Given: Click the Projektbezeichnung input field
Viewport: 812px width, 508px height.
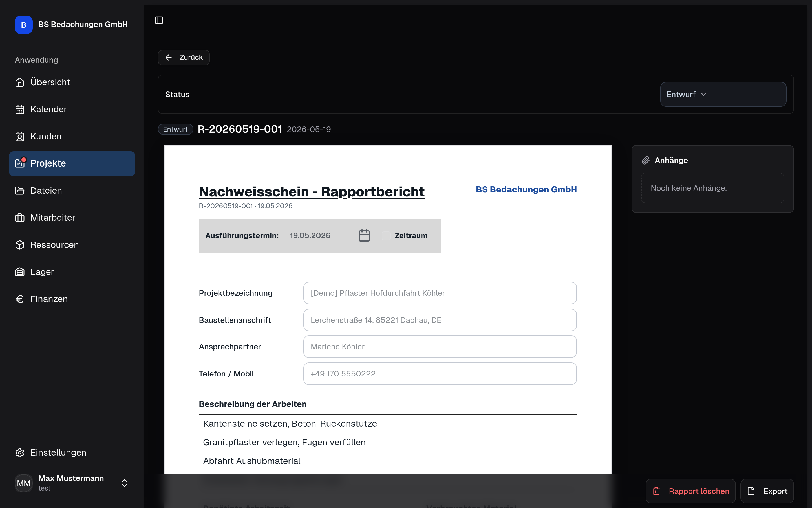Looking at the screenshot, I should [x=440, y=293].
